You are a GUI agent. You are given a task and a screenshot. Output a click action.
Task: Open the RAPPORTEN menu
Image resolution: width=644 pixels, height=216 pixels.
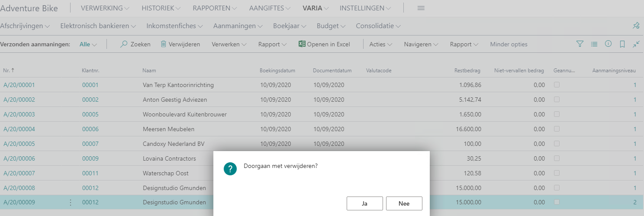(215, 8)
